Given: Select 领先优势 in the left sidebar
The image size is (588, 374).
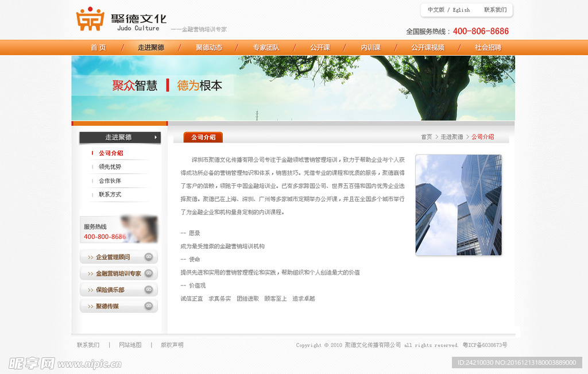Looking at the screenshot, I should tap(110, 167).
